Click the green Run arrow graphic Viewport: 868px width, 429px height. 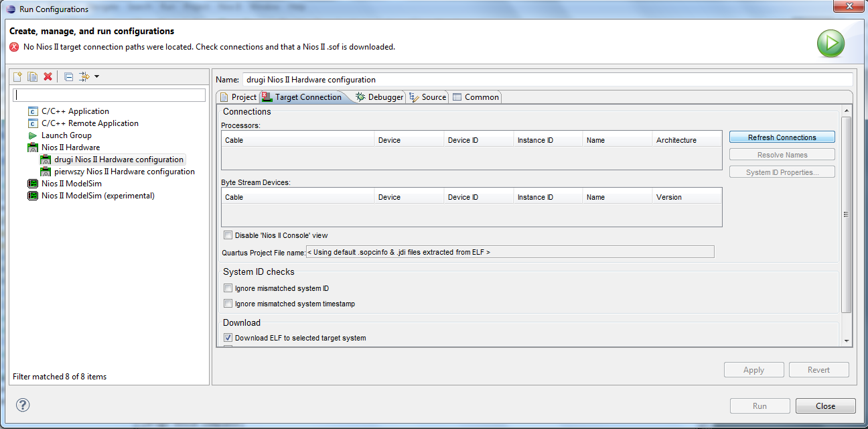click(830, 44)
